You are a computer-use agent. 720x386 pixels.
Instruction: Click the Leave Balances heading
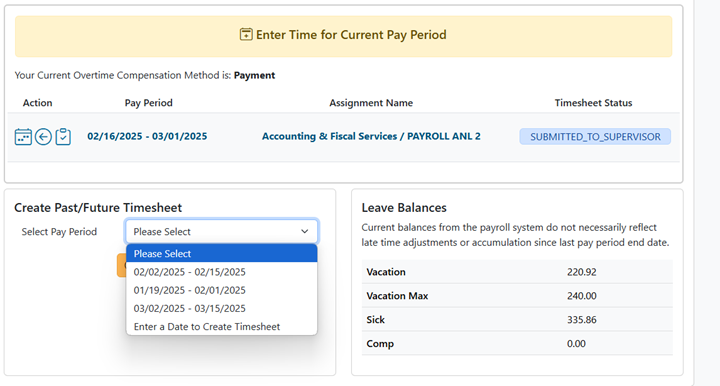[x=404, y=207]
